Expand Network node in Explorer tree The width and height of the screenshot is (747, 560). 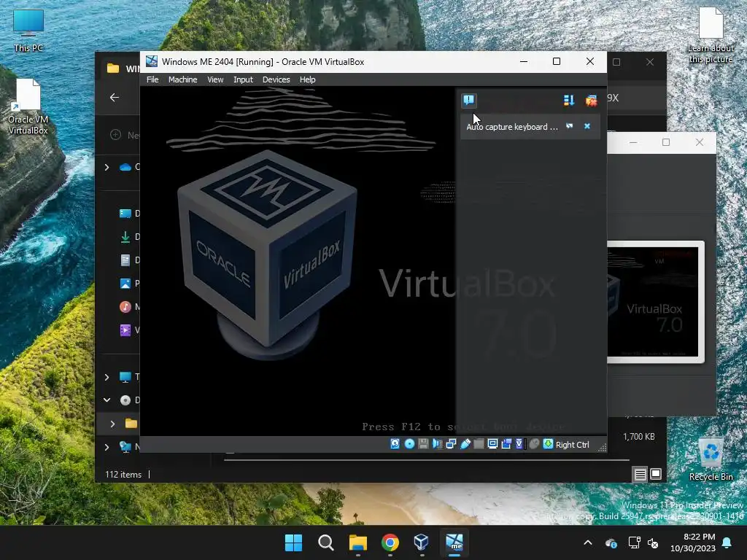[x=107, y=447]
